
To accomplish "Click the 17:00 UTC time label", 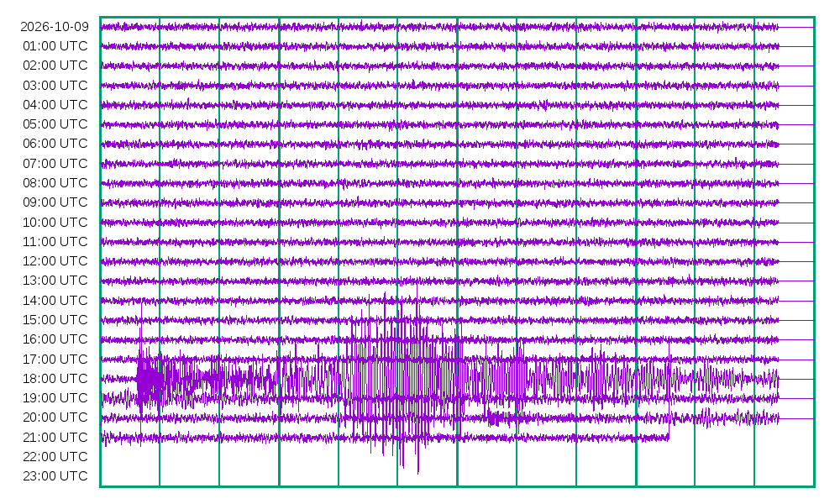I will pos(55,359).
